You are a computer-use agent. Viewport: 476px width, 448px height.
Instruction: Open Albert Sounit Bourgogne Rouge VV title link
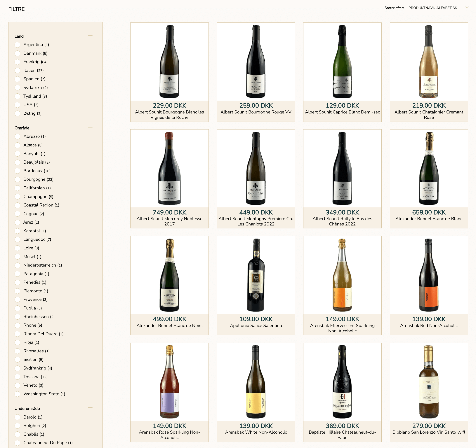pyautogui.click(x=256, y=112)
